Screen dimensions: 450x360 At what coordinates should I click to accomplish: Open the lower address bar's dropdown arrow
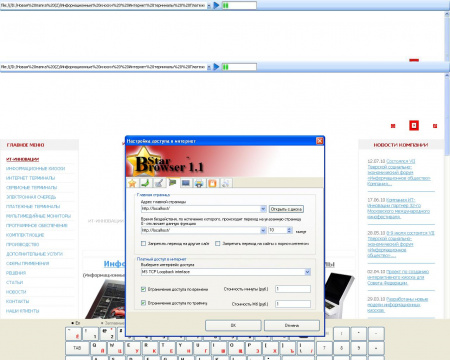[x=209, y=67]
